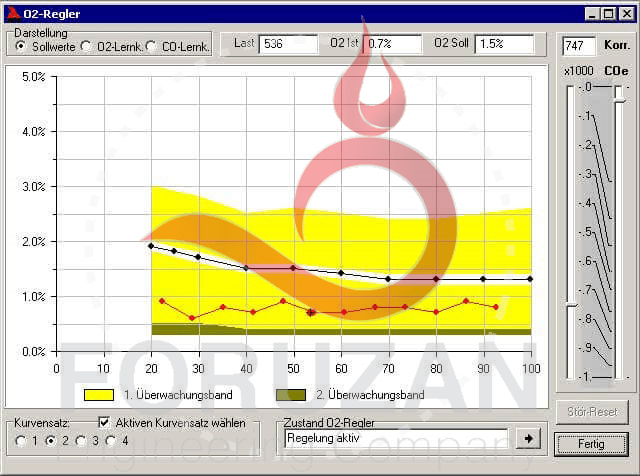Click the '2. Überwachungsband' legend label

370,395
